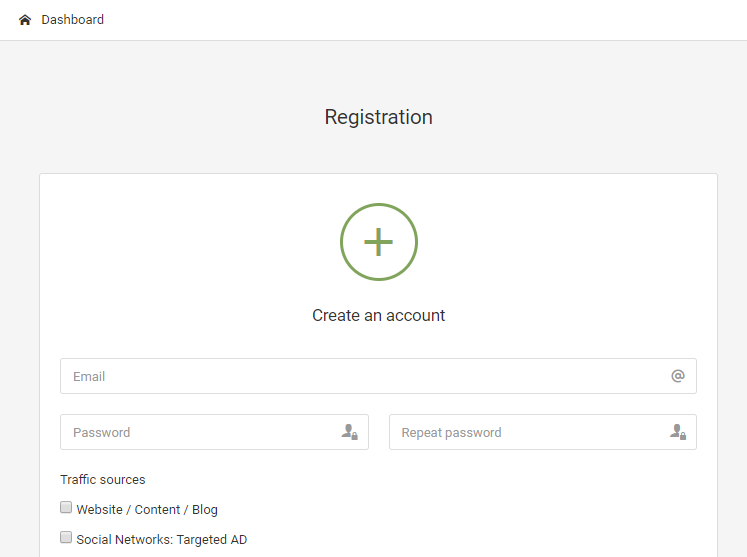747x557 pixels.
Task: Click the Create an account heading
Action: coord(378,315)
